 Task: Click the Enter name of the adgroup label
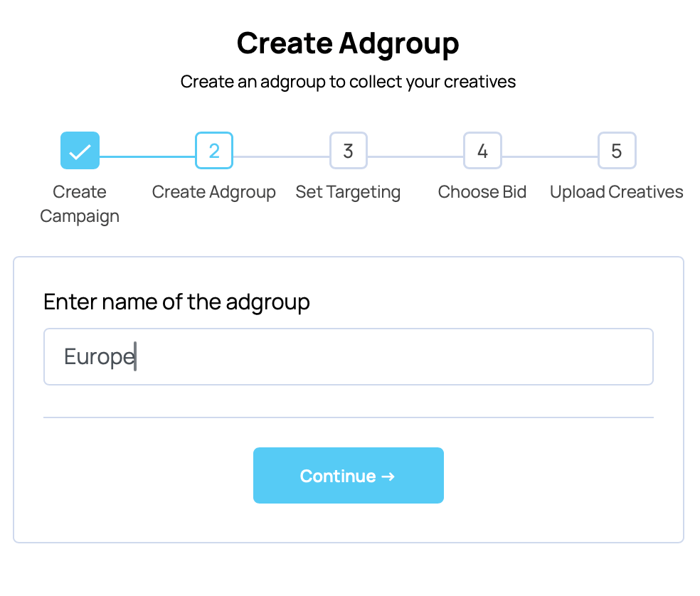[176, 302]
